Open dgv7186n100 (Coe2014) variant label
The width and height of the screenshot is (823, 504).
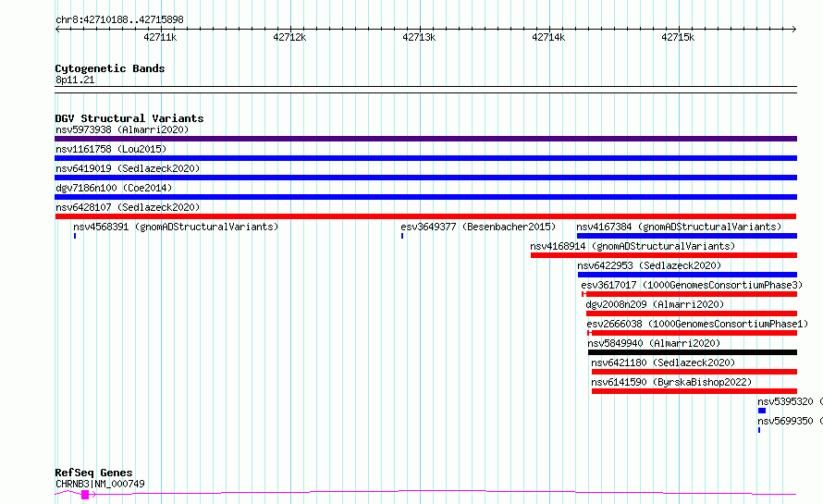(x=114, y=188)
